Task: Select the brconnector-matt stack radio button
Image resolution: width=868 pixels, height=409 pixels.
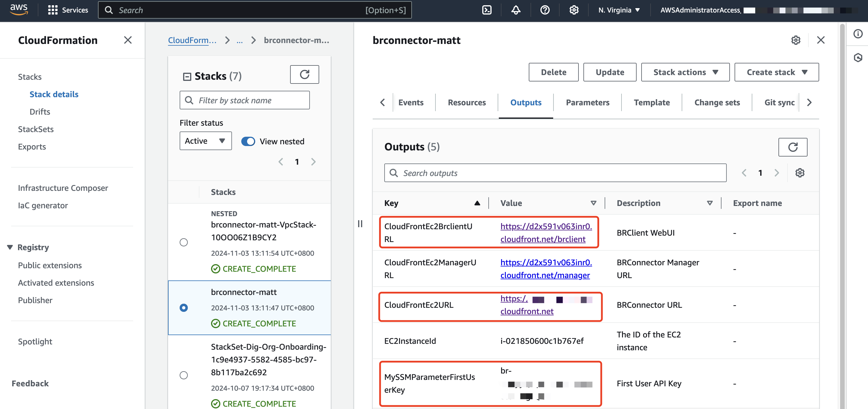Action: click(184, 307)
